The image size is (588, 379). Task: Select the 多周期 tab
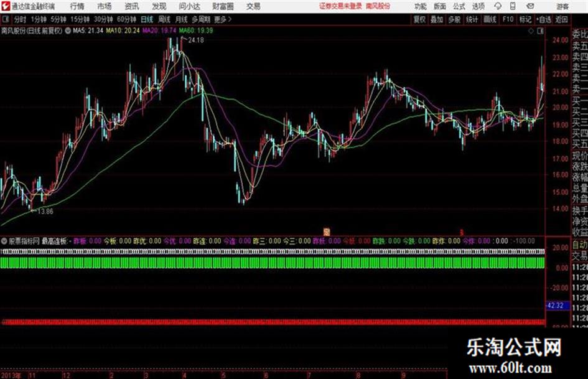(x=201, y=19)
